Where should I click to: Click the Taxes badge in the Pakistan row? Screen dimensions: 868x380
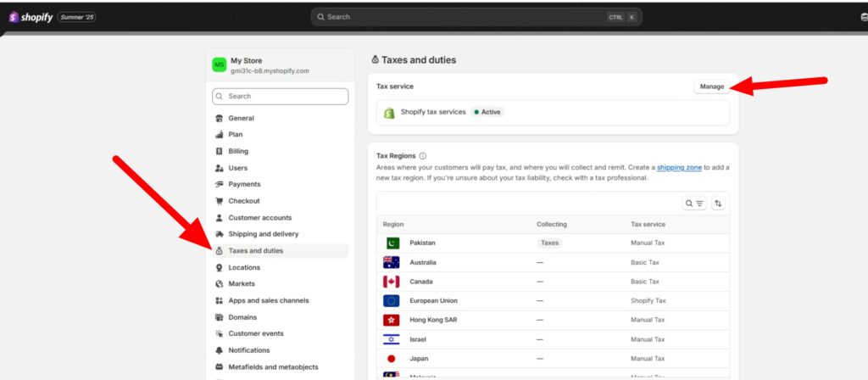tap(549, 243)
